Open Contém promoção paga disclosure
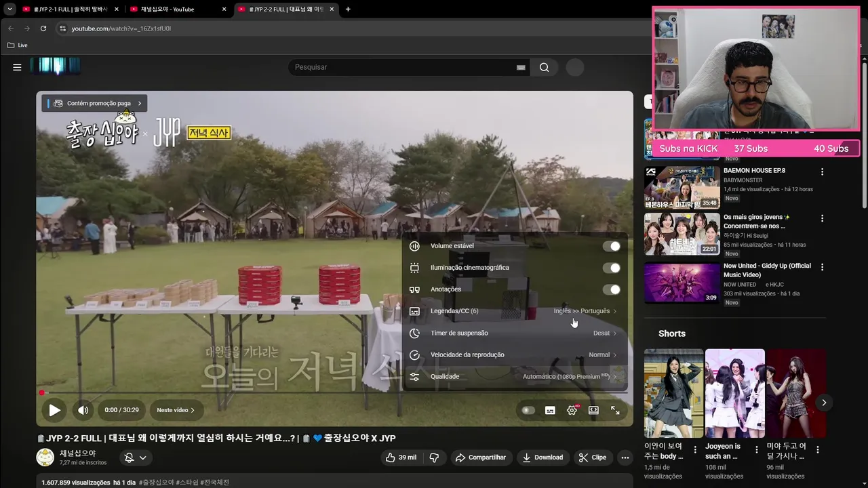868x488 pixels. point(95,103)
